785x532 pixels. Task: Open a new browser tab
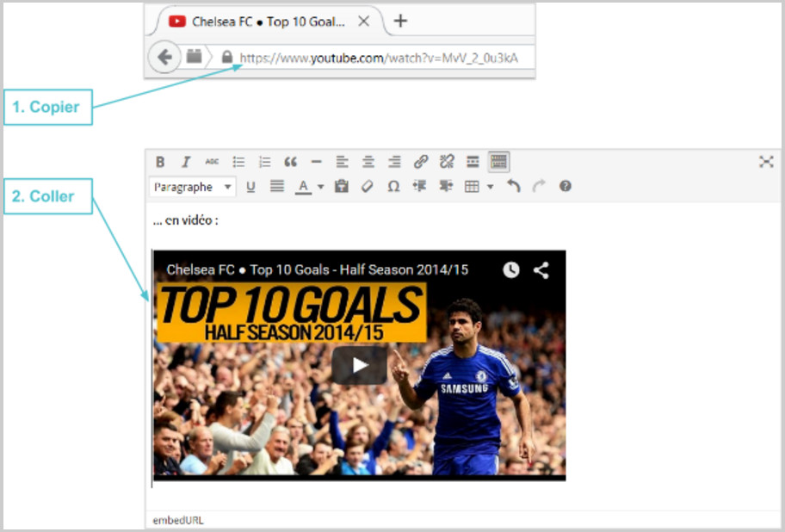click(x=400, y=21)
